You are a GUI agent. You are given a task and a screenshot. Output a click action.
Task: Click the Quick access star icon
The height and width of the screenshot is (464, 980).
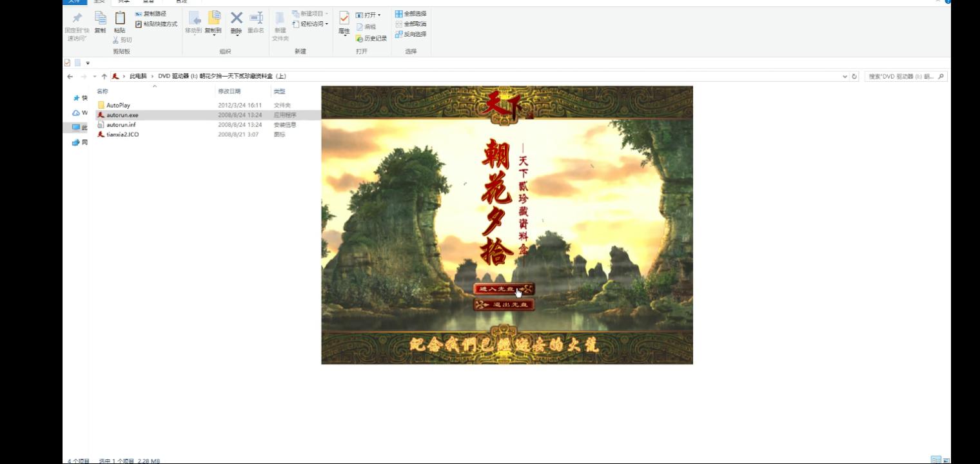click(x=76, y=98)
